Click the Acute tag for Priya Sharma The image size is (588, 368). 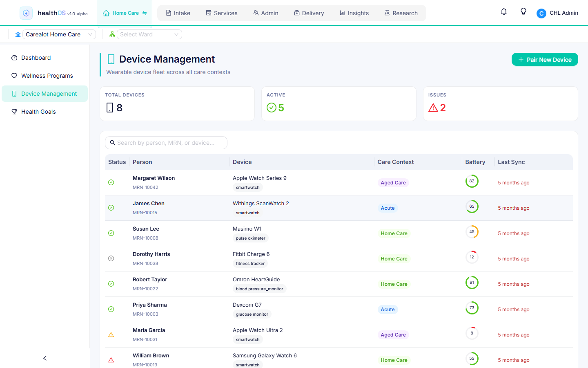(x=388, y=310)
